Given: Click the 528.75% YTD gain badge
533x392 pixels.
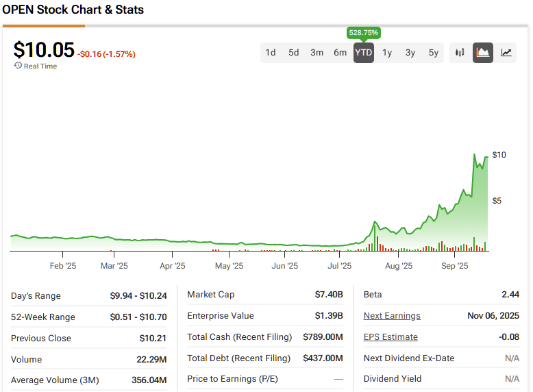Looking at the screenshot, I should click(x=364, y=33).
